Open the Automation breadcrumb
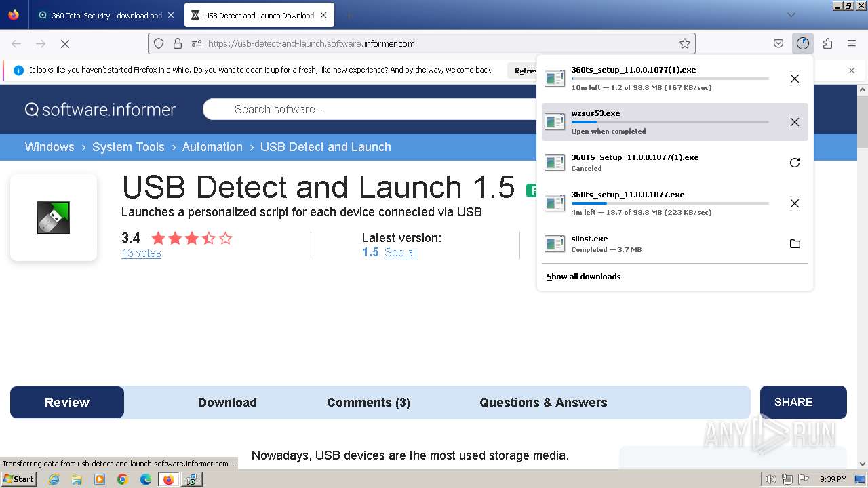Viewport: 868px width, 488px height. 212,147
